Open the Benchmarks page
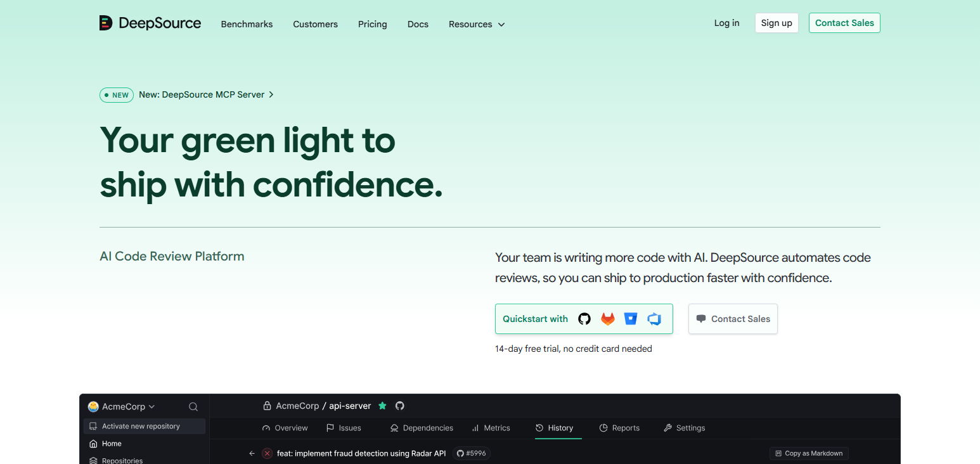Viewport: 980px width, 464px height. pos(247,24)
